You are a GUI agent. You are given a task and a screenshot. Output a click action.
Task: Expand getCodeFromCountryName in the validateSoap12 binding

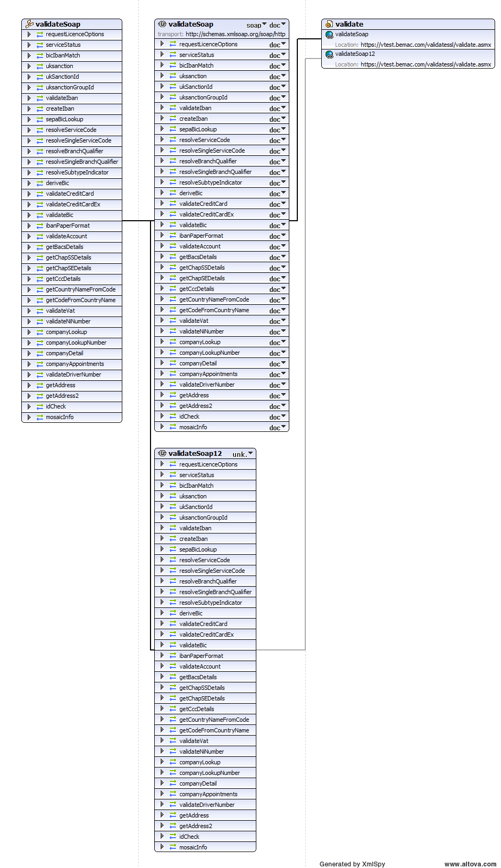(x=162, y=730)
